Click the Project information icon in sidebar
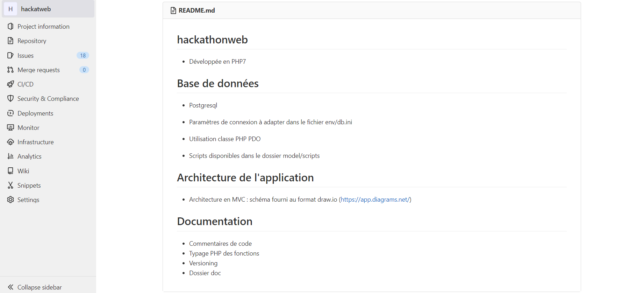The image size is (644, 293). click(10, 27)
